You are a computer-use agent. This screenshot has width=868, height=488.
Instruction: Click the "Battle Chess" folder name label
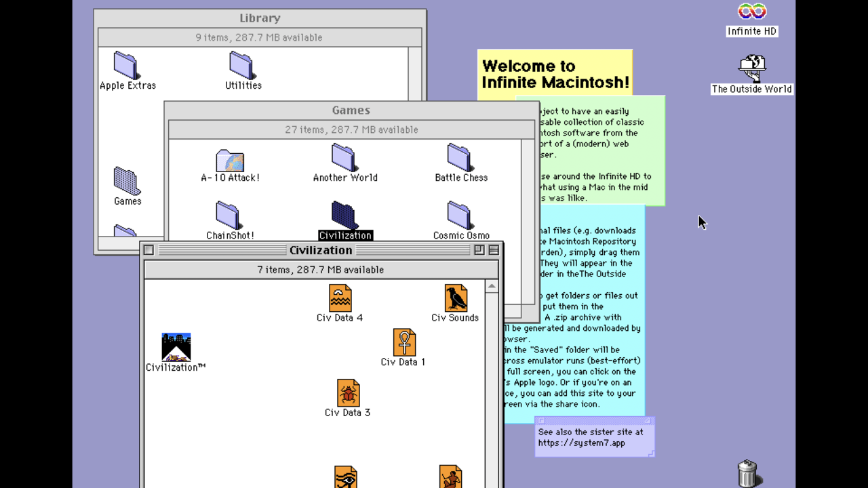point(461,178)
